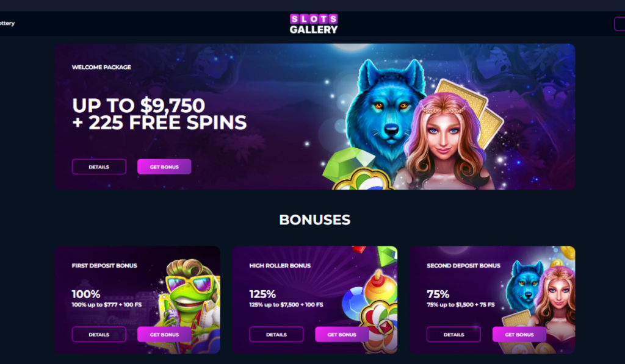Claim Get Bonus on Second Deposit Bonus

tap(519, 335)
